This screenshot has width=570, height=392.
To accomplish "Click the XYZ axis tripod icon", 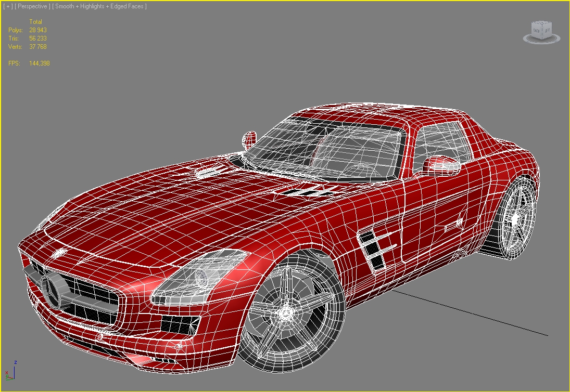I will [x=10, y=371].
